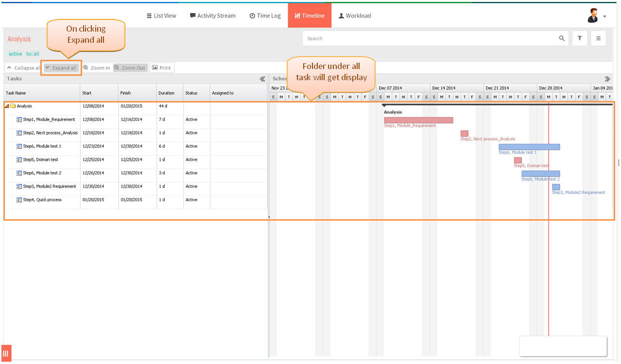Screen dimensions: 621x364
Task: Open the Workload tab
Action: pyautogui.click(x=355, y=16)
